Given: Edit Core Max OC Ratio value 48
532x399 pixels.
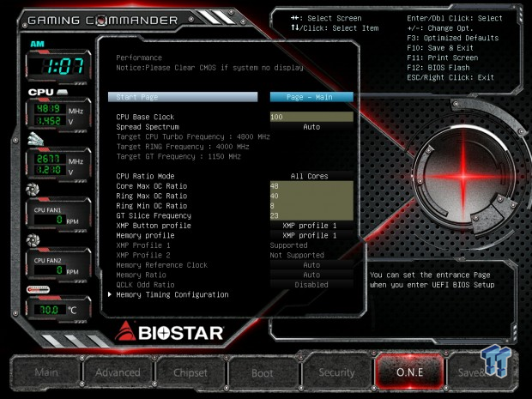Looking at the screenshot, I should (311, 186).
